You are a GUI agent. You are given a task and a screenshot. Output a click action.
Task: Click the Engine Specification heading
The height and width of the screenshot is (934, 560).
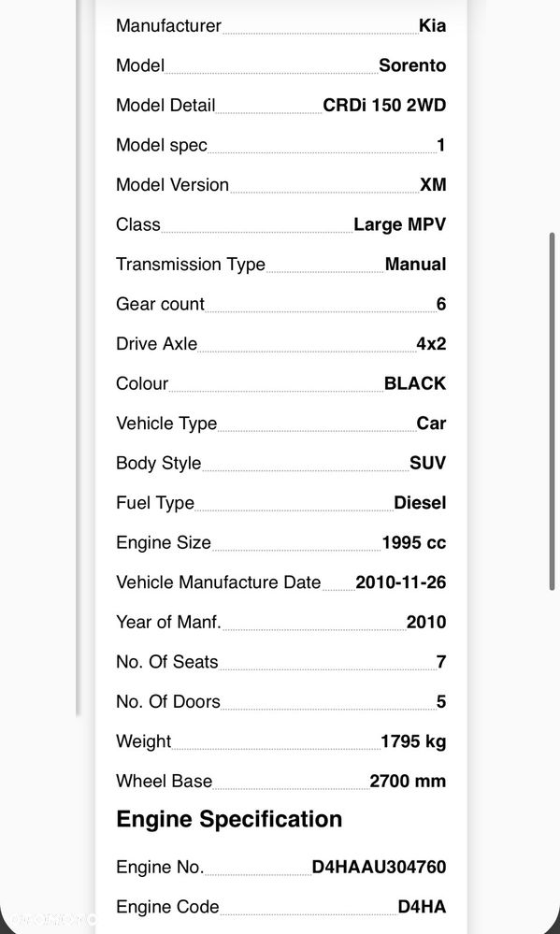229,819
